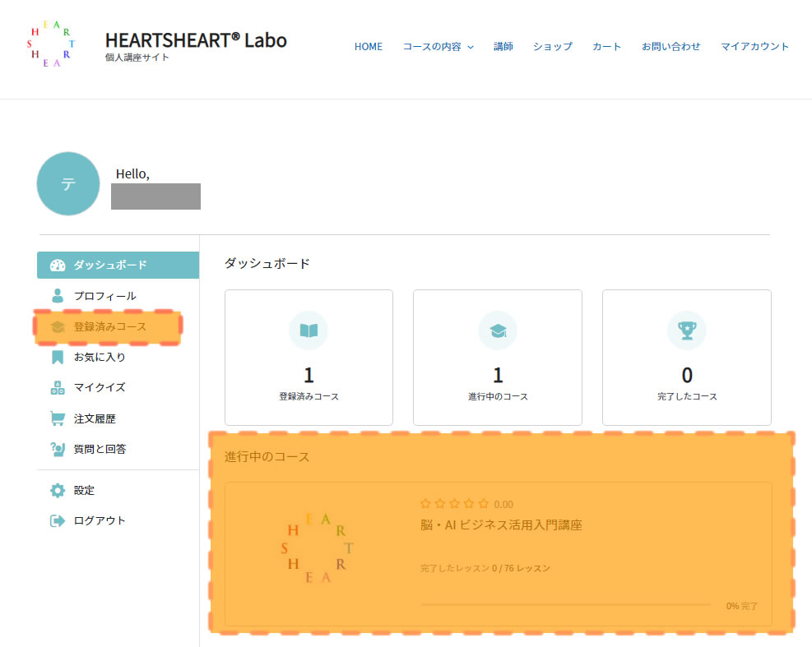Click the 0% 完了 progress label
The width and height of the screenshot is (812, 647).
[x=741, y=606]
